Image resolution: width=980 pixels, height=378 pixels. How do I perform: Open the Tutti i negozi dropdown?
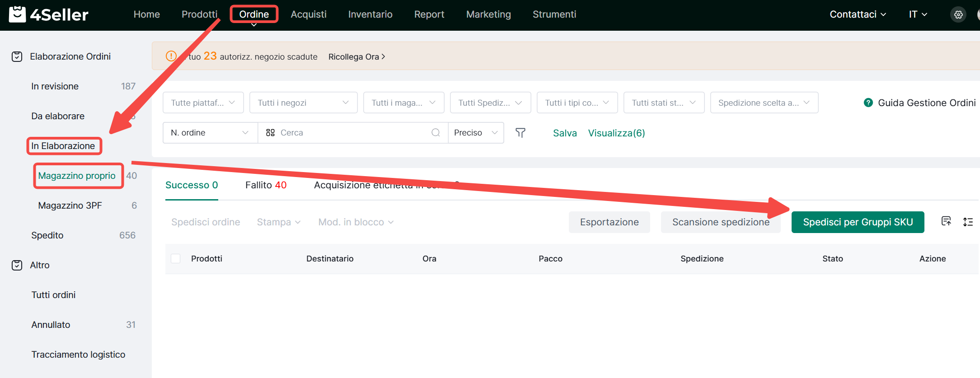[303, 103]
